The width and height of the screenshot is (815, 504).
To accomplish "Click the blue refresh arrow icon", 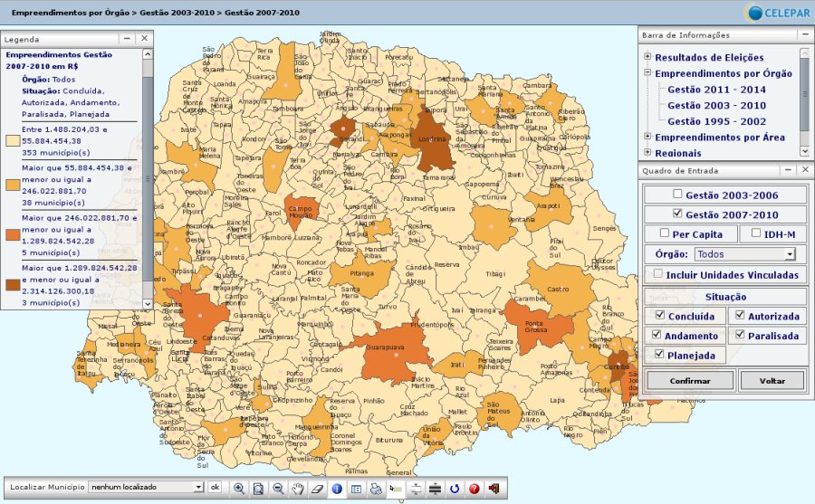I will (x=455, y=488).
